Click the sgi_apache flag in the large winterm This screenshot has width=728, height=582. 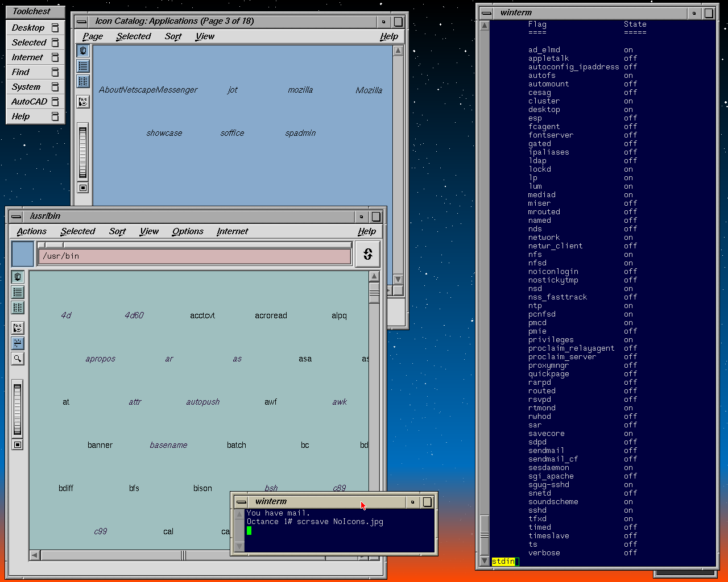pos(551,476)
